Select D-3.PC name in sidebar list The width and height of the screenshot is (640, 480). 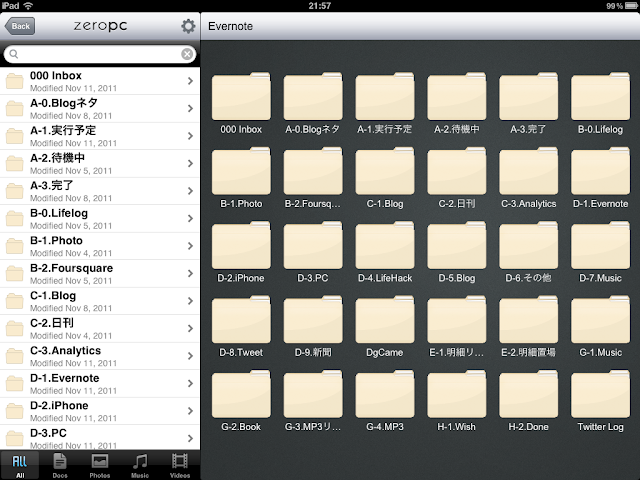48,433
